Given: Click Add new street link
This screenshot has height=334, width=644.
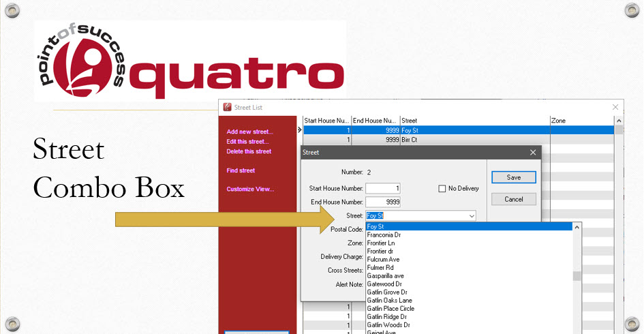Looking at the screenshot, I should click(249, 132).
